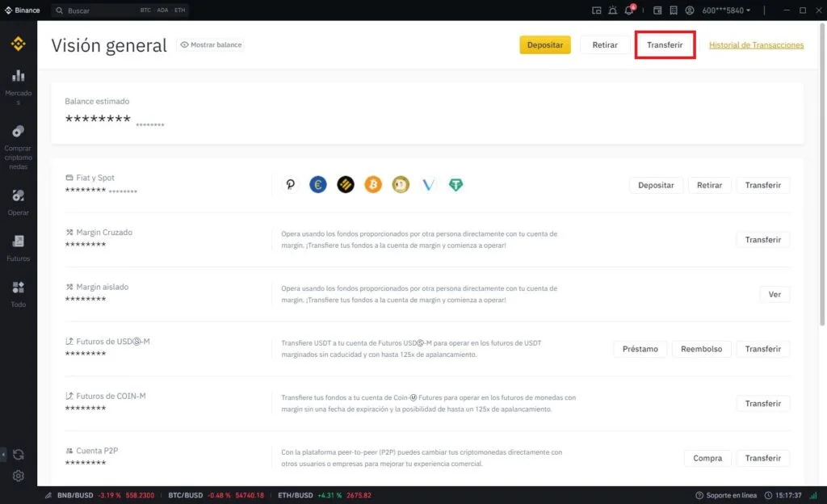Open the settings gear in the sidebar
This screenshot has width=827, height=504.
click(x=19, y=476)
